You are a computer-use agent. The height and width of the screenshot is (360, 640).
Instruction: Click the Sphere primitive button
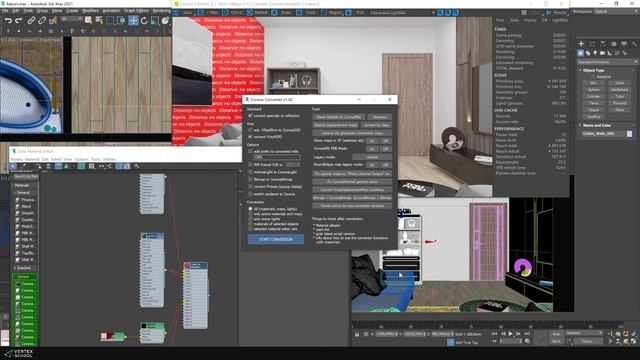[x=593, y=90]
